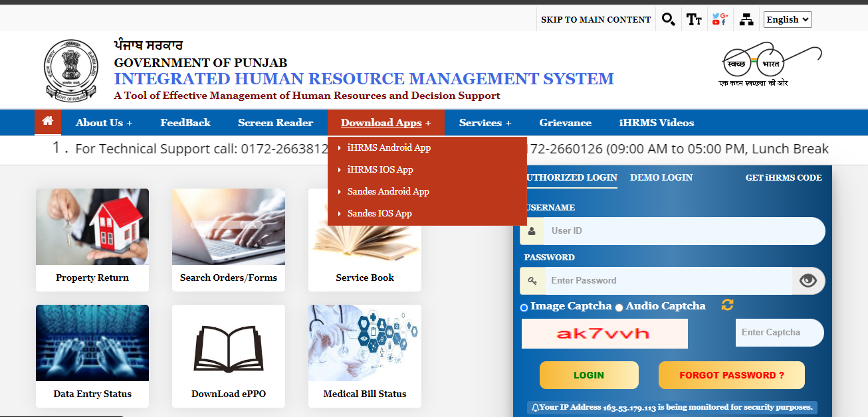Click the GET iHRMS CODE link
The image size is (868, 417).
(x=784, y=178)
